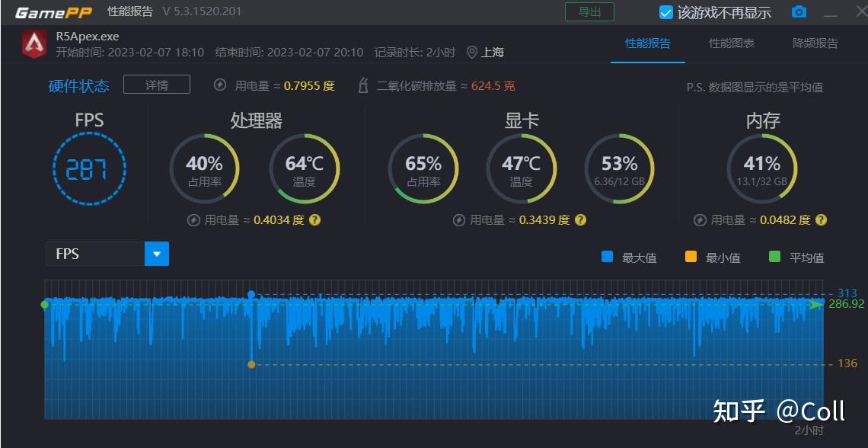Uncheck 该游戏不再显示 option
This screenshot has height=448, width=868.
pyautogui.click(x=665, y=11)
